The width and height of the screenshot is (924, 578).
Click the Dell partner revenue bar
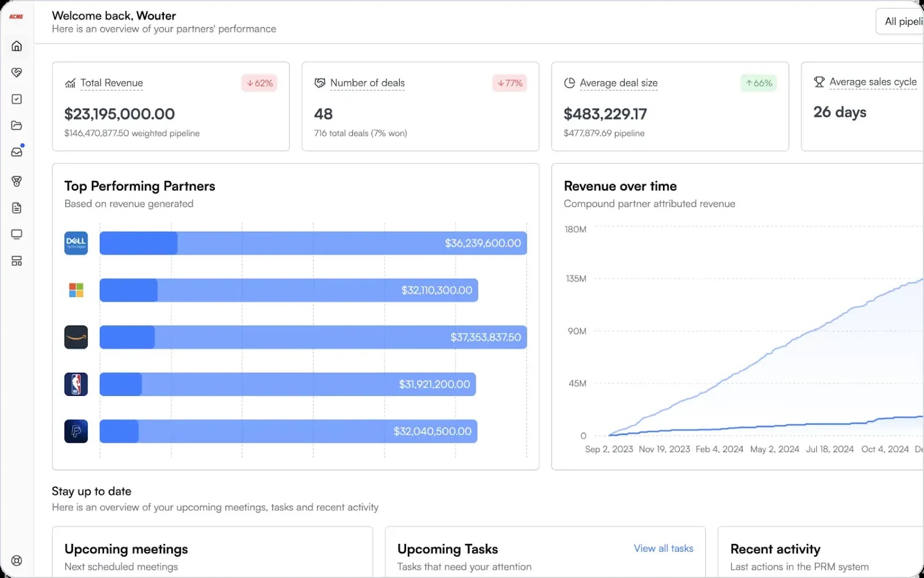313,243
